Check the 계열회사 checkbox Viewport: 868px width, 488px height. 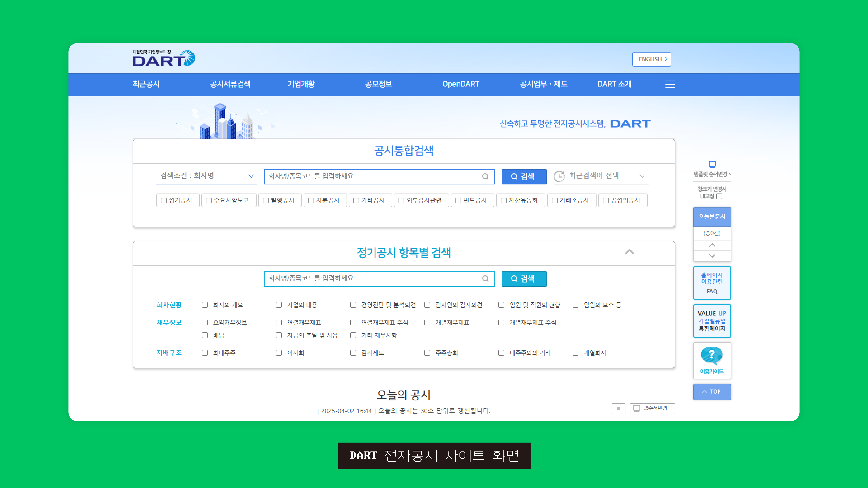click(x=576, y=353)
